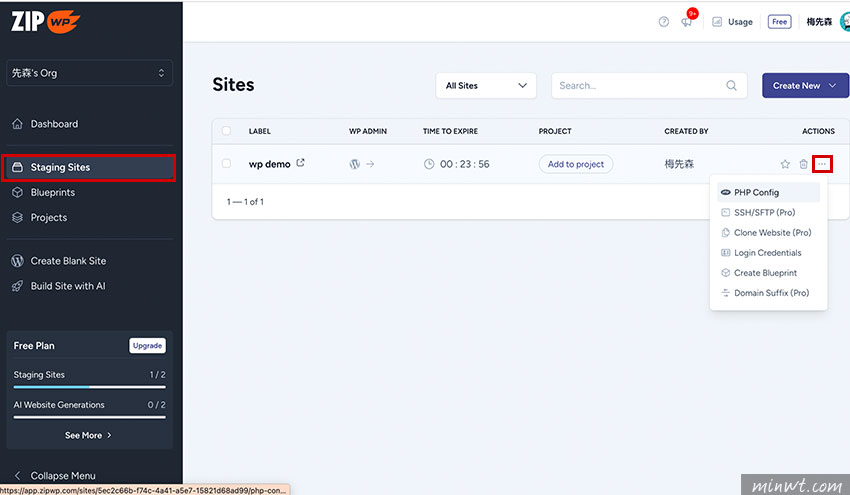Click the Blueprints cube icon

[17, 192]
